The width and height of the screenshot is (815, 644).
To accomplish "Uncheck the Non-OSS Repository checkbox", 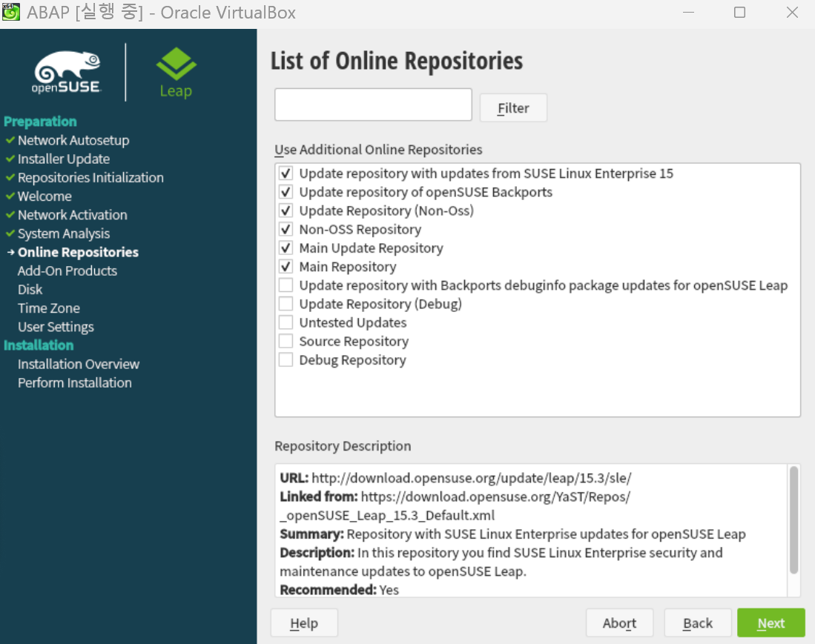I will (x=286, y=229).
